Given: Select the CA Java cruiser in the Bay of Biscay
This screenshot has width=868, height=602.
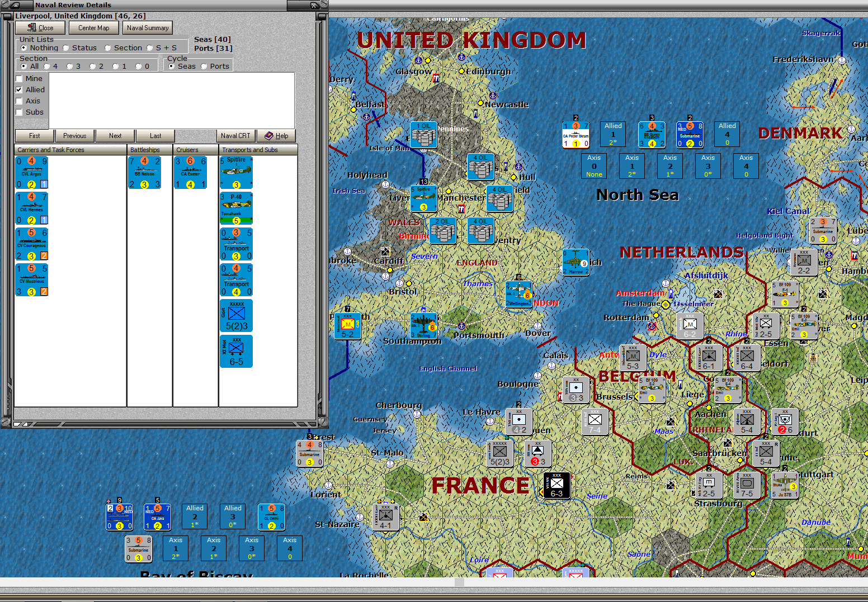Looking at the screenshot, I should (x=158, y=516).
